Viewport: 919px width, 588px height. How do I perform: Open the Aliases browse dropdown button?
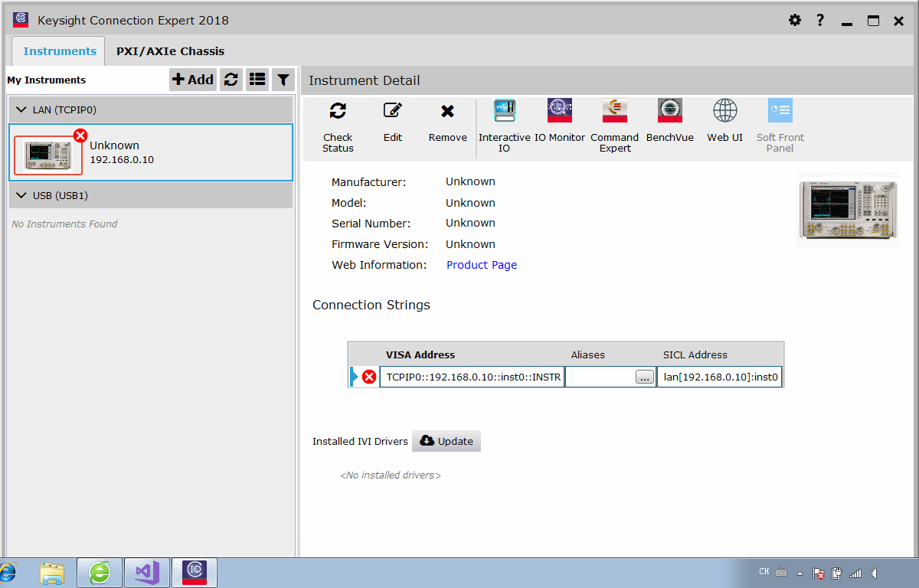point(644,377)
